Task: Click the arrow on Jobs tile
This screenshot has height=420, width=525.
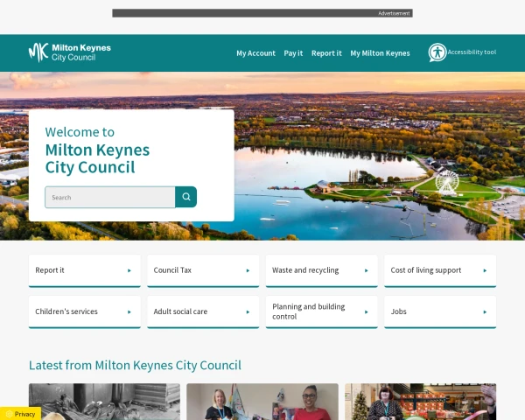Action: pos(485,312)
